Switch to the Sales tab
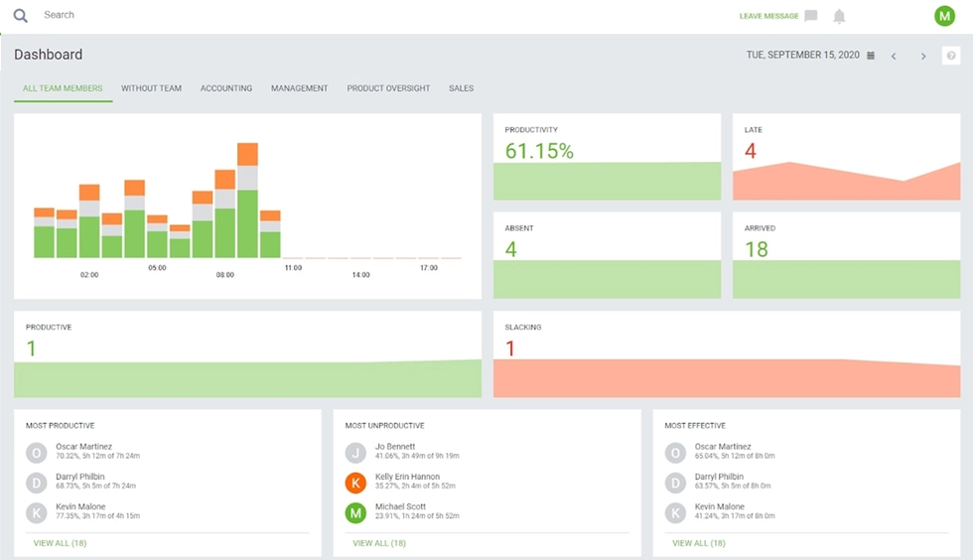This screenshot has height=560, width=973. pos(461,88)
